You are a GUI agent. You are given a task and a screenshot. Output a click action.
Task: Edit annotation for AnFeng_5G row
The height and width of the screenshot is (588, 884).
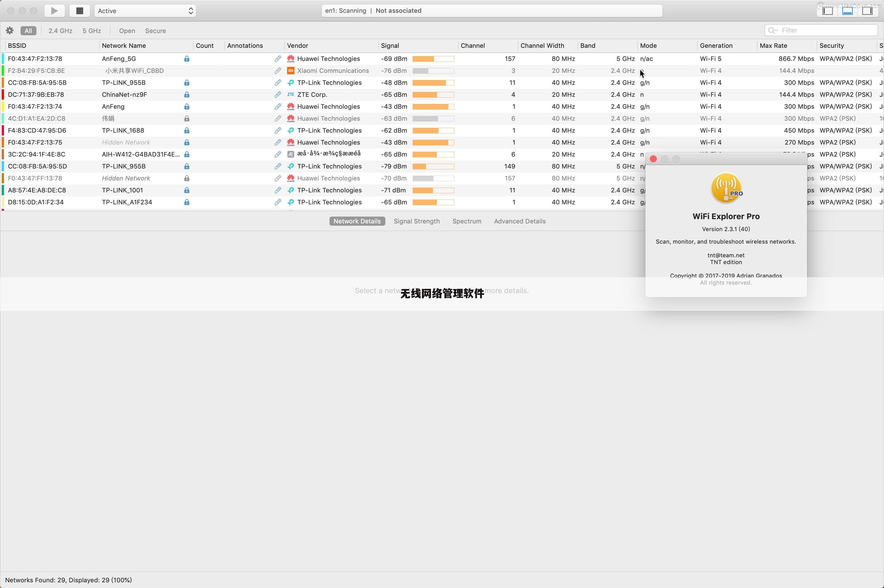tap(278, 59)
